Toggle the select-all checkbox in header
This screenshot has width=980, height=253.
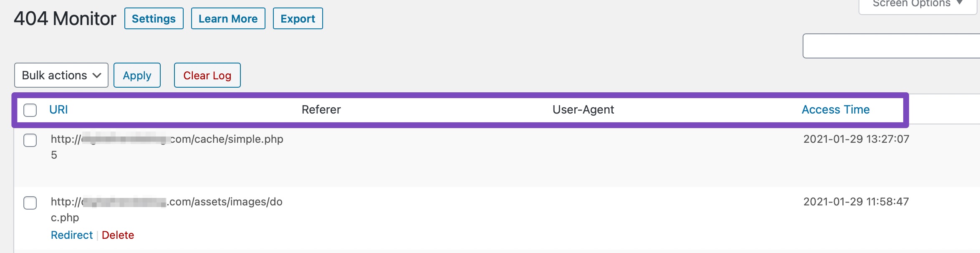[x=30, y=110]
